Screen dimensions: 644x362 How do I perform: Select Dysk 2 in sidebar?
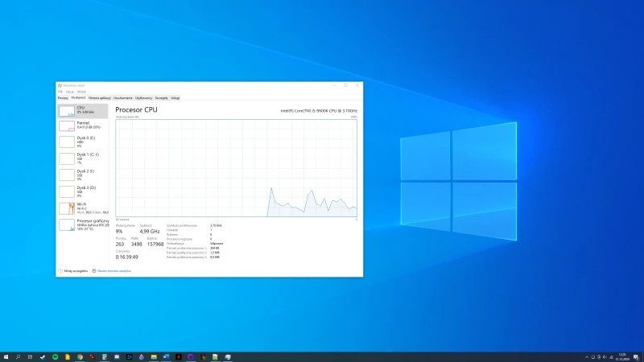83,175
